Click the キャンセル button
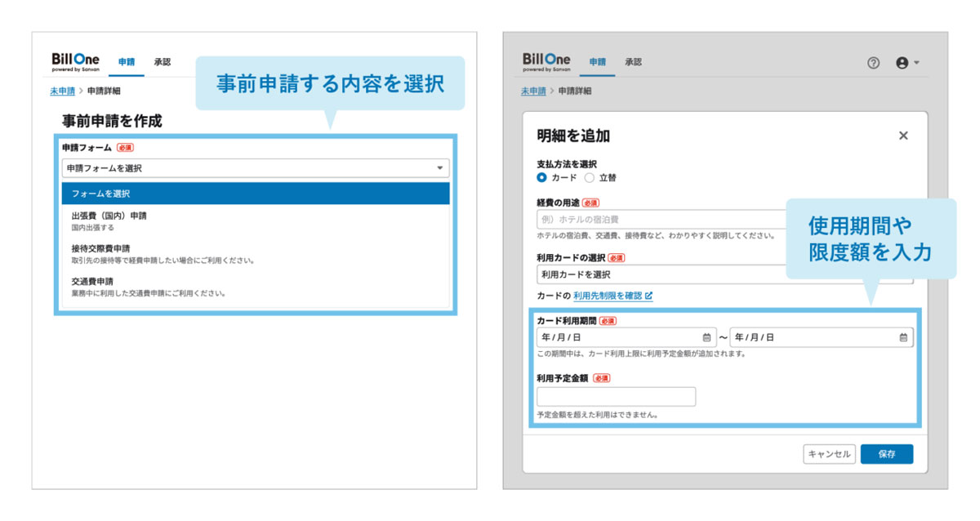This screenshot has height=521, width=980. 828,453
